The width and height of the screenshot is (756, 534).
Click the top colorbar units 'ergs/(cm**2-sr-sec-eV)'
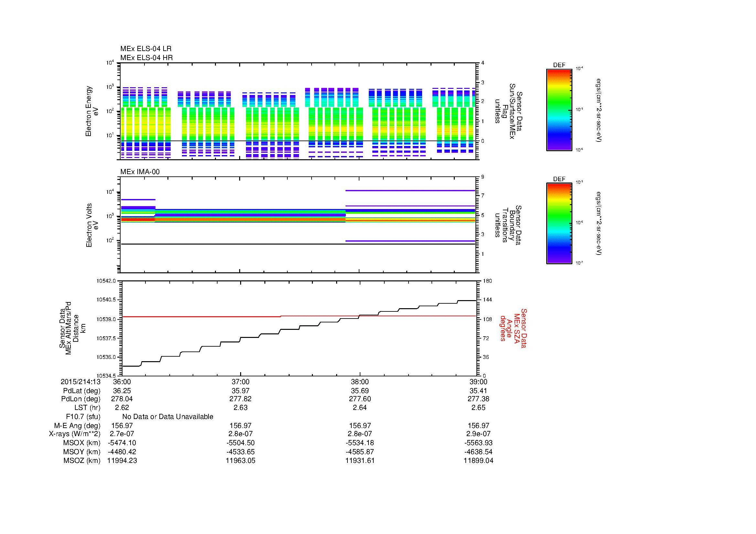click(599, 110)
